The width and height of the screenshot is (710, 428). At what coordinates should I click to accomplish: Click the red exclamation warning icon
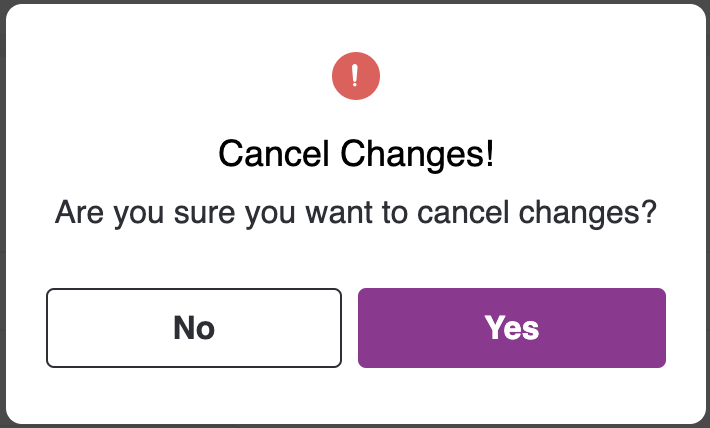pyautogui.click(x=356, y=76)
